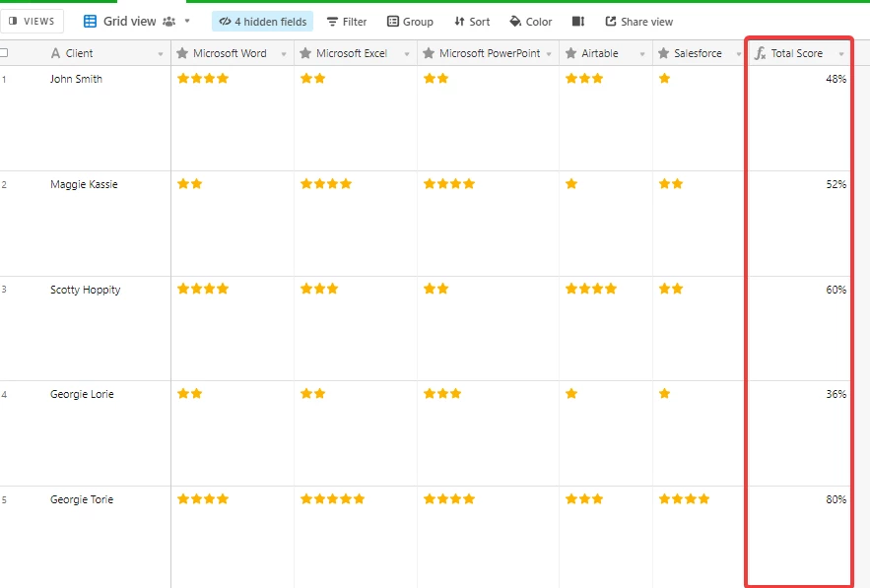Expand the Microsoft PowerPoint column dropdown
The width and height of the screenshot is (870, 588).
click(x=549, y=54)
